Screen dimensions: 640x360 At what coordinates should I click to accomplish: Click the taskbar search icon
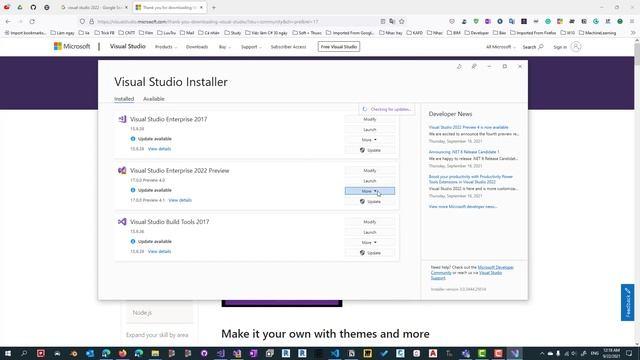click(x=24, y=353)
